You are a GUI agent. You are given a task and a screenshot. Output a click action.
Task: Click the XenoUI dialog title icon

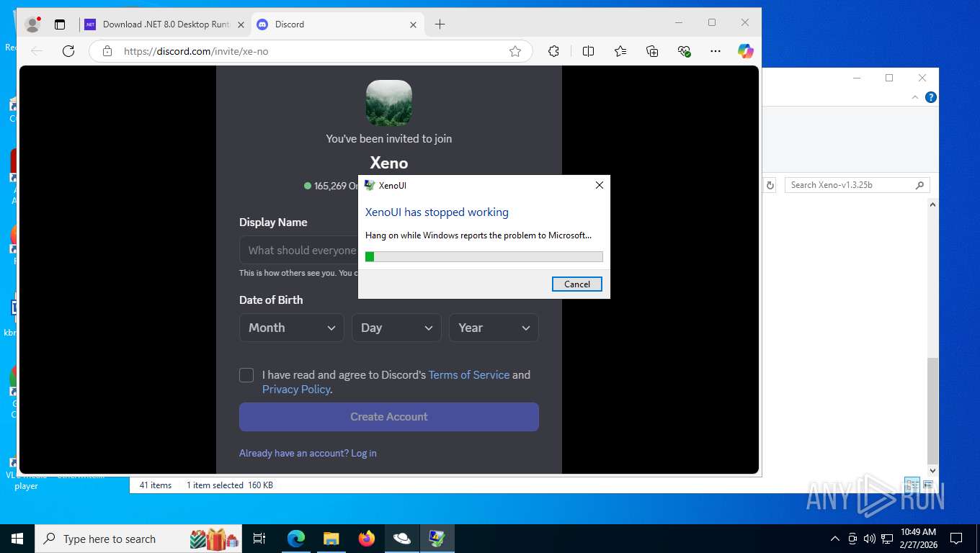coord(370,185)
